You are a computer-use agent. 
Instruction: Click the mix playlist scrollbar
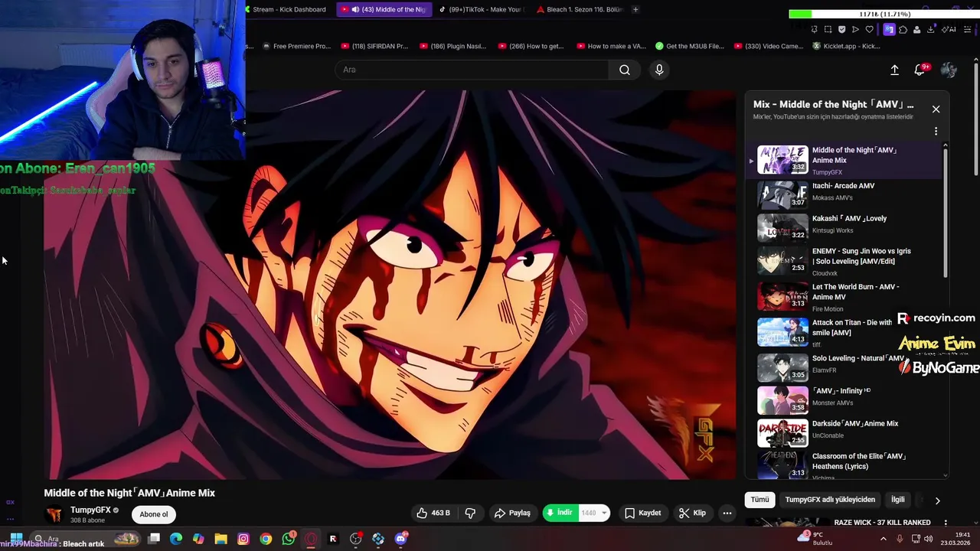(945, 212)
